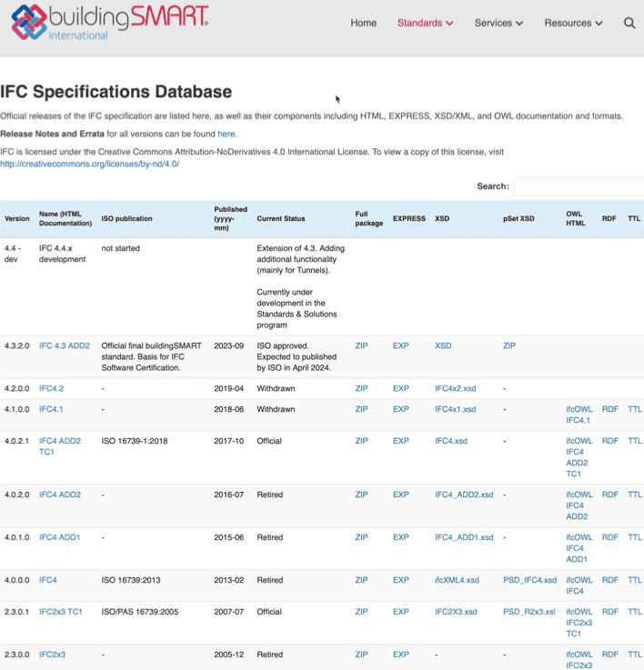Screen dimensions: 644x670
Task: Open ifcOWL IFC4 ADD2 TC1 link
Action: (x=579, y=457)
